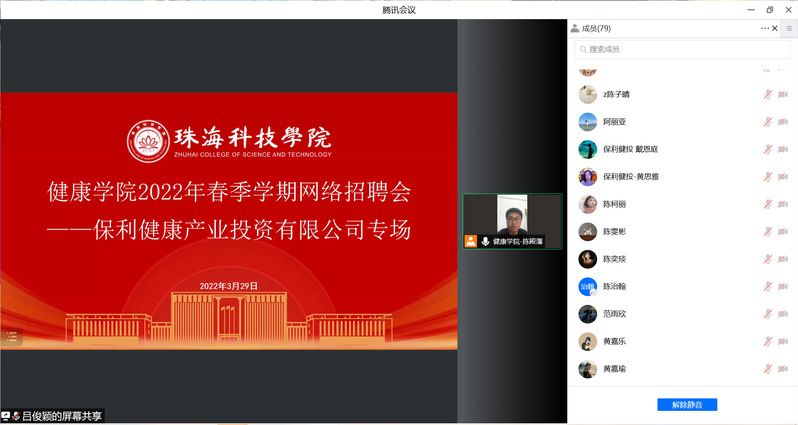Click the camera-off icon for 陈柯丽
The image size is (798, 425).
click(783, 204)
